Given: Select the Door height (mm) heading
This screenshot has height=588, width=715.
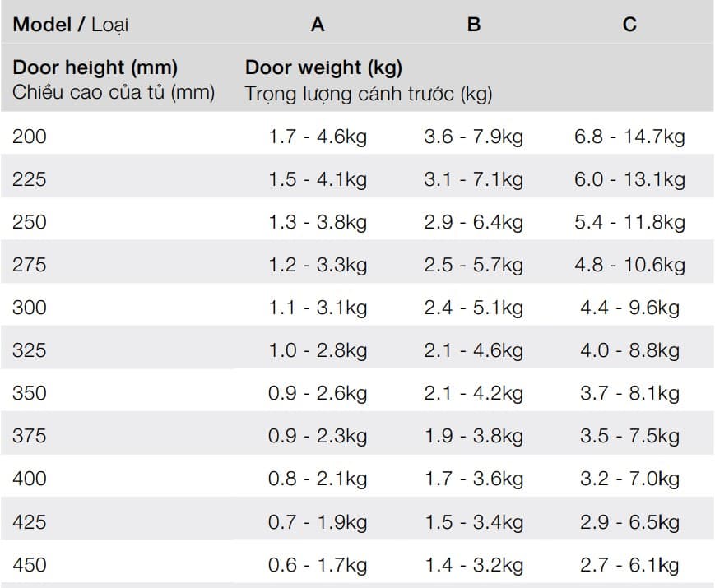Looking at the screenshot, I should pyautogui.click(x=95, y=67).
